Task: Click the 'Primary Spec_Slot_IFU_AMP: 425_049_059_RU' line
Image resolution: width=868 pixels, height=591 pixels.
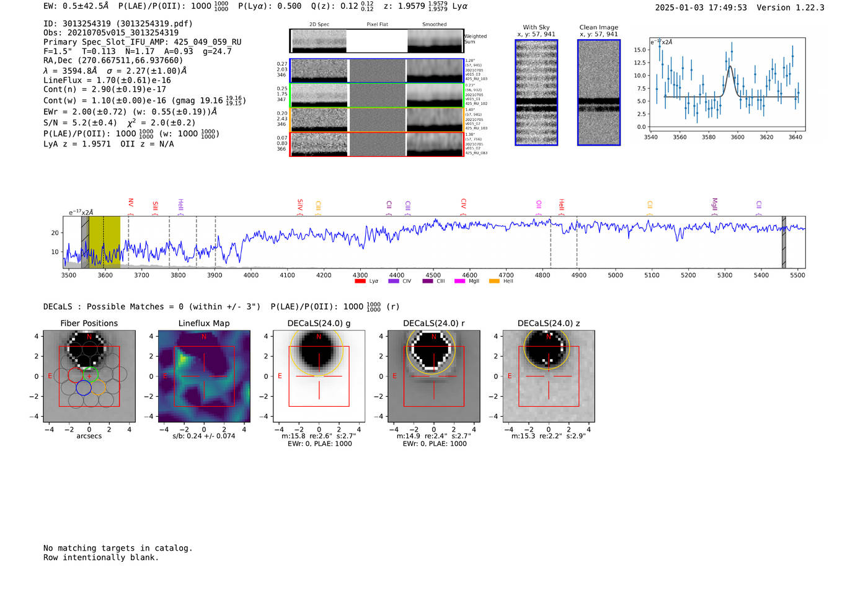Action: pos(143,42)
